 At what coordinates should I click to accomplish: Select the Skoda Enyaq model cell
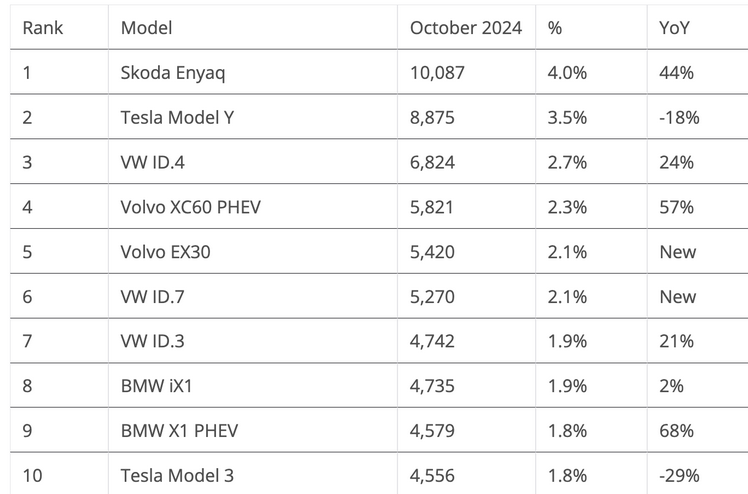click(x=172, y=72)
